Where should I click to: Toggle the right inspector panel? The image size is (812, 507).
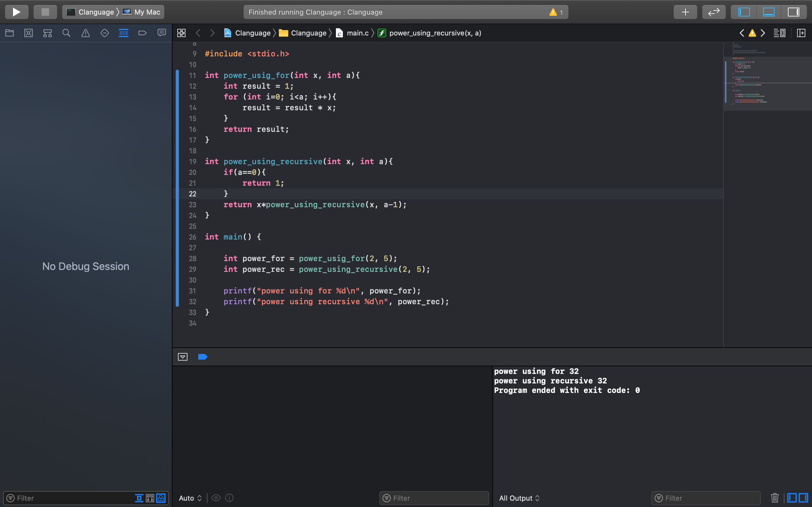(794, 12)
